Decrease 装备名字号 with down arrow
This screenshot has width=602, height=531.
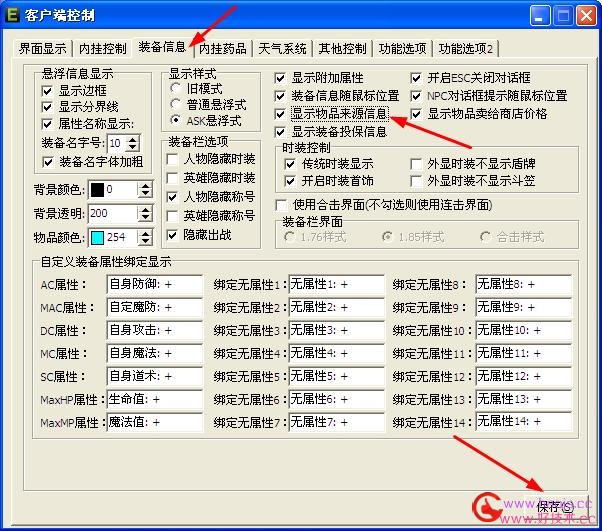click(x=132, y=147)
